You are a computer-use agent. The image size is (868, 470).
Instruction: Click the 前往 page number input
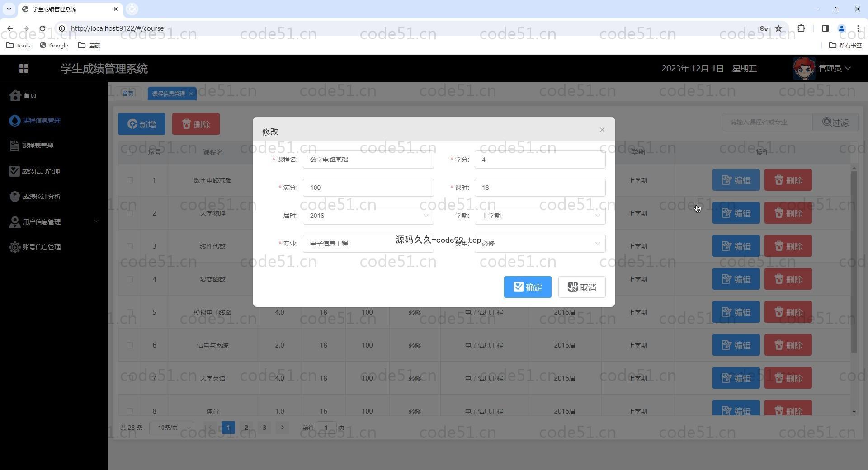coord(326,428)
